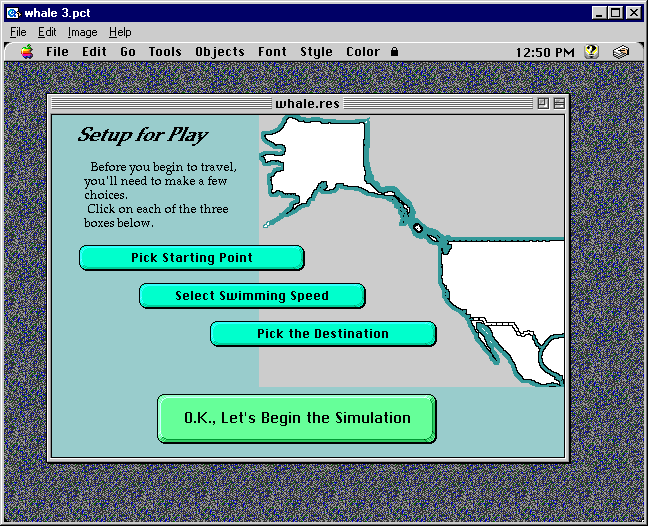648x526 pixels.
Task: Choose Select Swimming Speed button
Action: coord(252,296)
